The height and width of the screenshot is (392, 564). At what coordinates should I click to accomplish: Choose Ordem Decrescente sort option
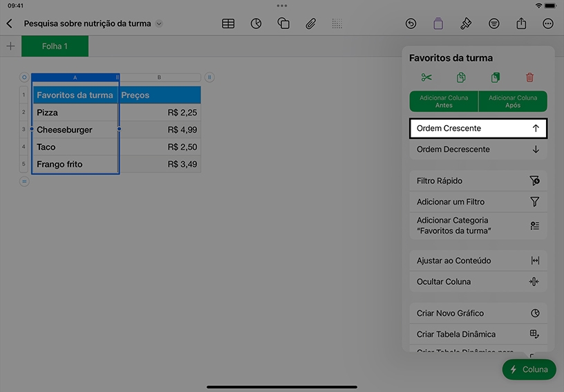(x=478, y=149)
